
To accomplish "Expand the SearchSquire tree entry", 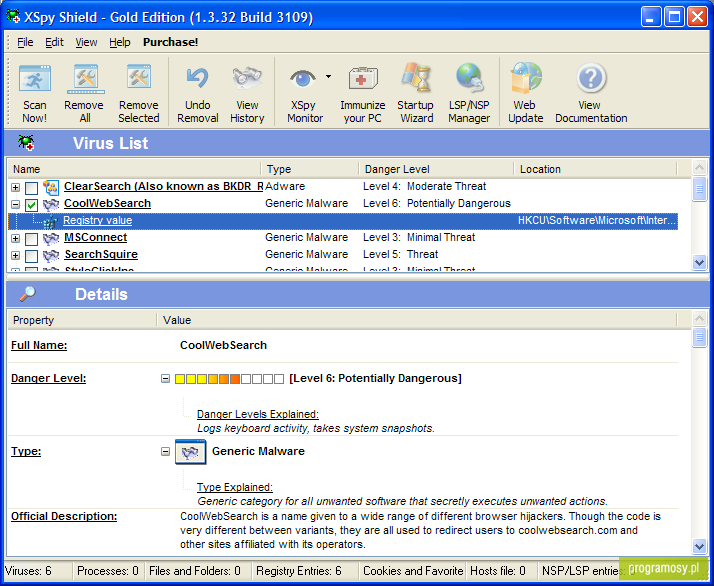I will pos(15,255).
